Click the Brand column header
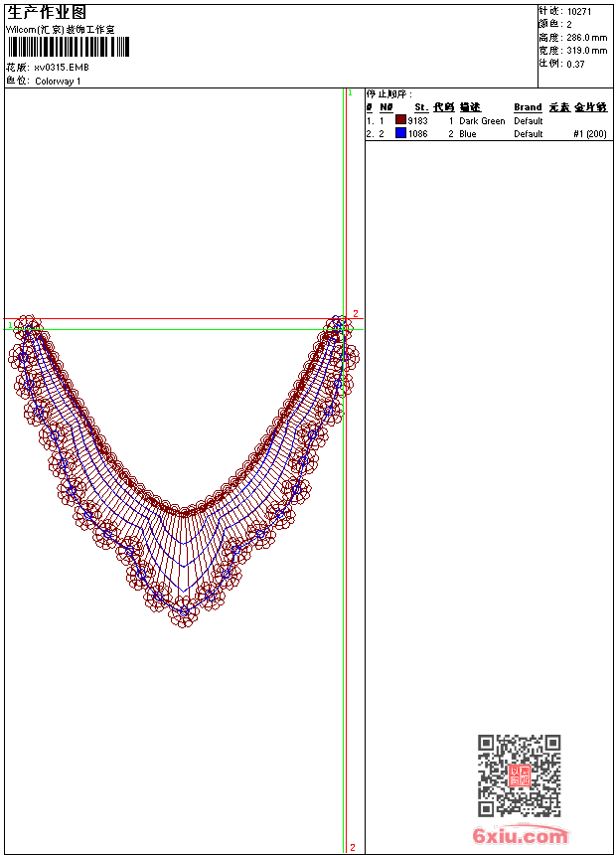The image size is (616, 855). [528, 107]
